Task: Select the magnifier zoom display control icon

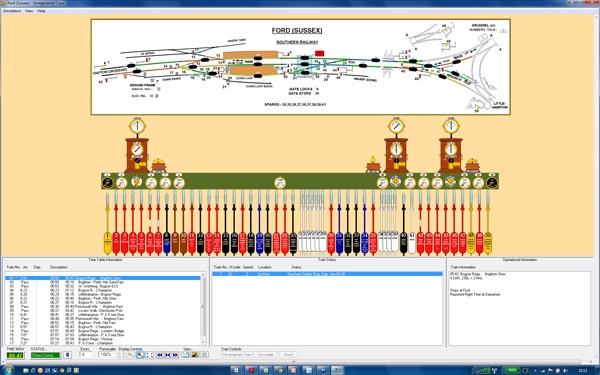Action: coord(140,355)
